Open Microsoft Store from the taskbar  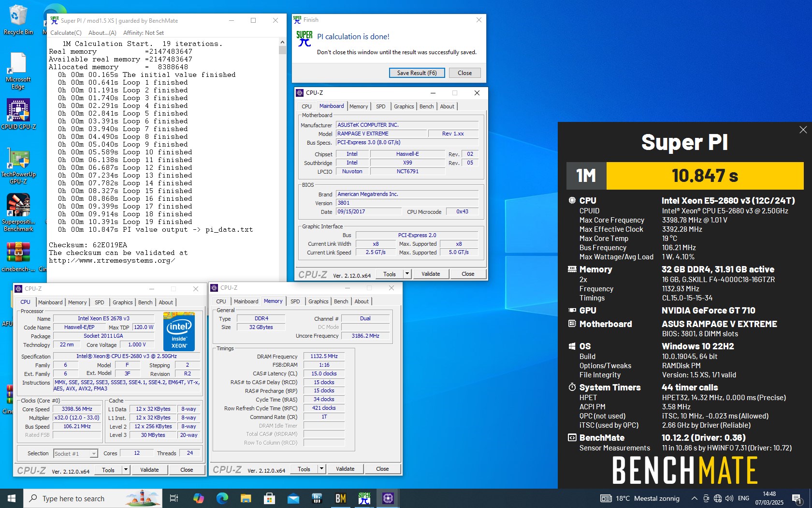tap(269, 498)
